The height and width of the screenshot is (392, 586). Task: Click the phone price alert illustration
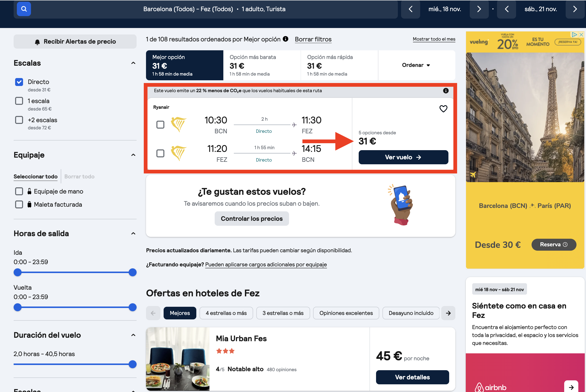401,205
